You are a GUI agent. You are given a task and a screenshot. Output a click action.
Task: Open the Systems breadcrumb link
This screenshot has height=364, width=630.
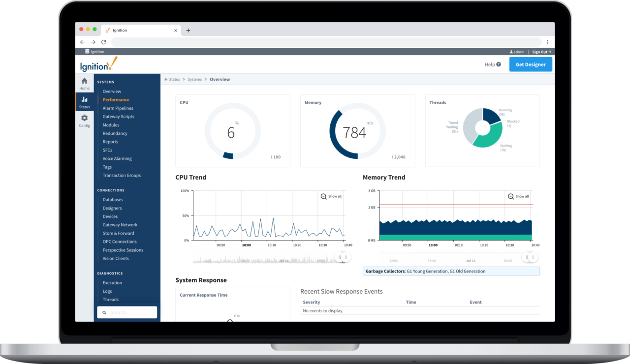[195, 79]
